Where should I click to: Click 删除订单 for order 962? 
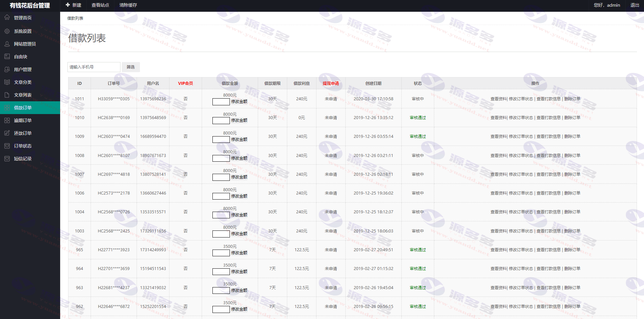coord(572,307)
